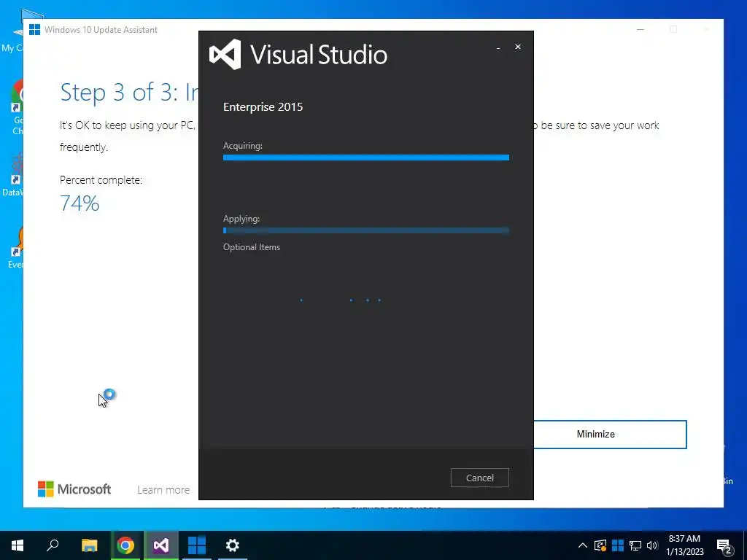747x560 pixels.
Task: Click the Windows 10 Update Assistant title icon
Action: (x=34, y=29)
